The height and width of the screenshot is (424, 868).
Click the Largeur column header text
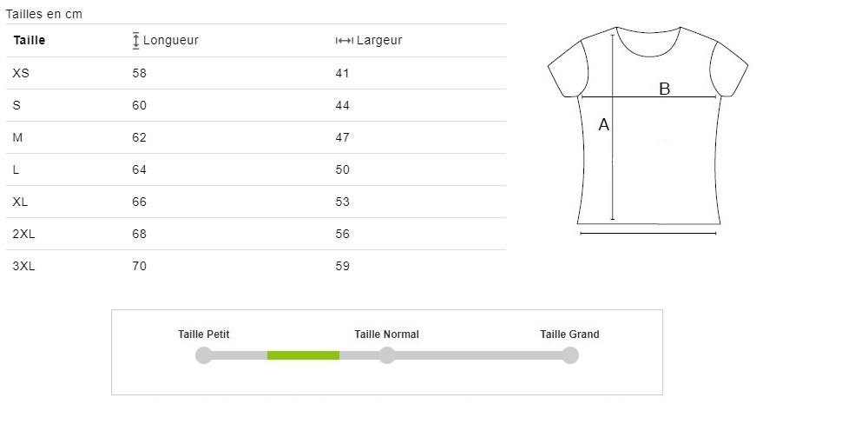[x=379, y=41]
